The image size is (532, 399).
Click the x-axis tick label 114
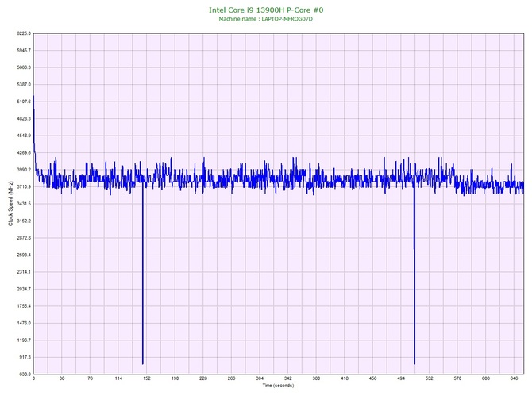click(118, 378)
